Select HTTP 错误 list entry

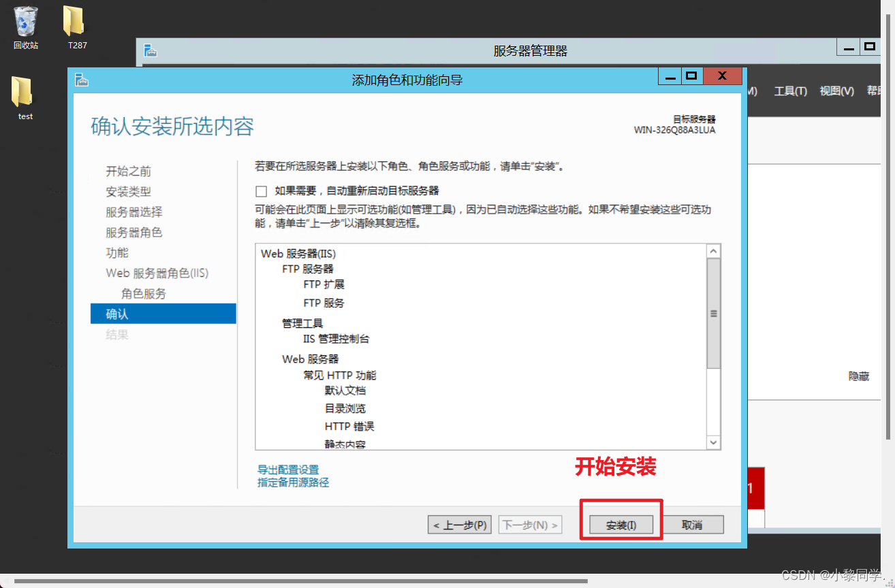pos(349,427)
